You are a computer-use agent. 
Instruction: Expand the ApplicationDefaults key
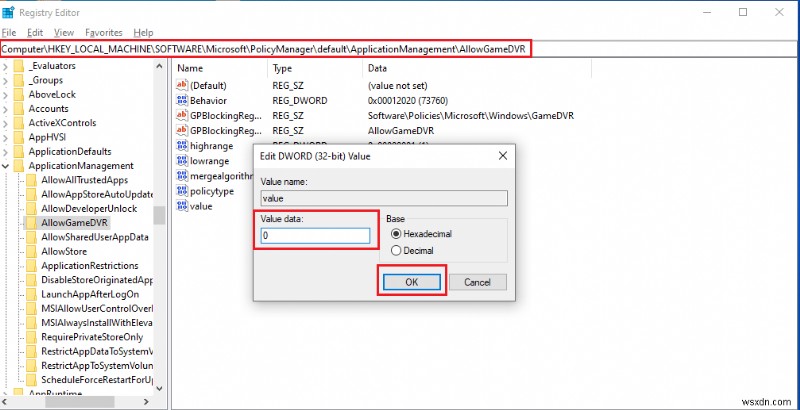point(5,151)
